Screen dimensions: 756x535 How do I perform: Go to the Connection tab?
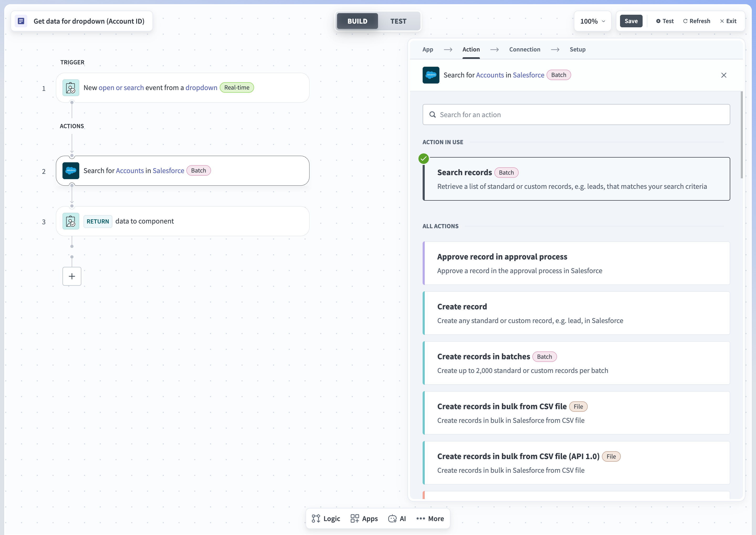tap(524, 49)
